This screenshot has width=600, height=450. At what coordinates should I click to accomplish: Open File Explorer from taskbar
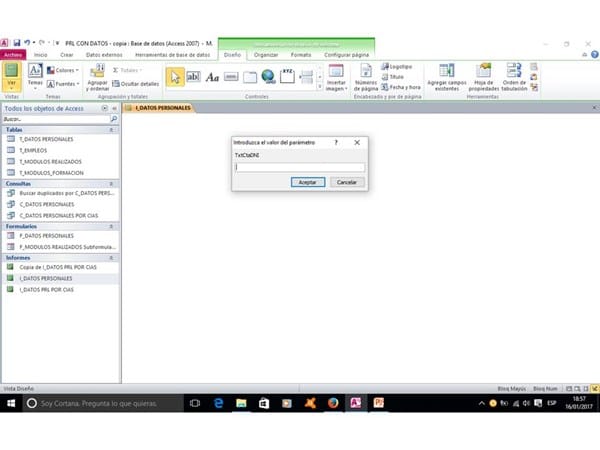point(241,403)
